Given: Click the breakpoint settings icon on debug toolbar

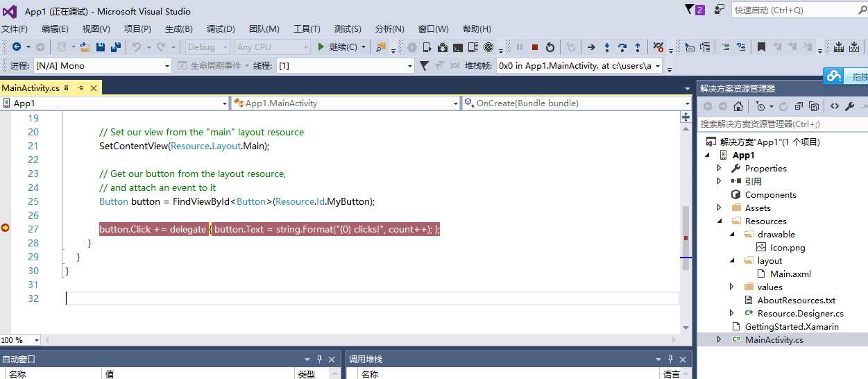Looking at the screenshot, I should point(658,47).
